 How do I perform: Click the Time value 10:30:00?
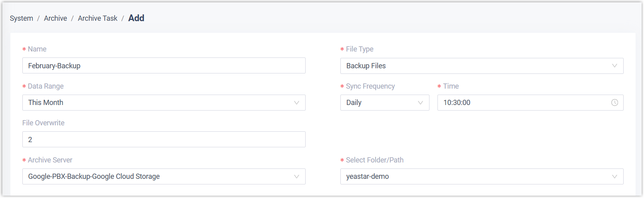coord(457,103)
